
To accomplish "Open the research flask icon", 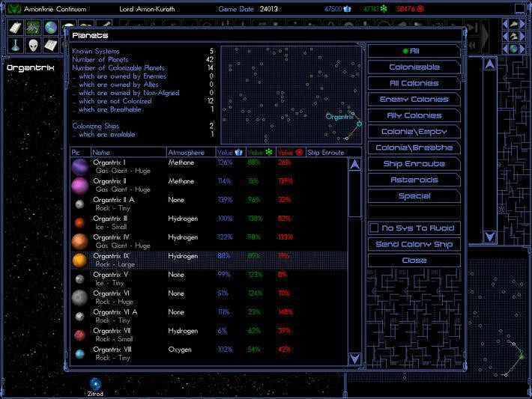I will pos(16,45).
